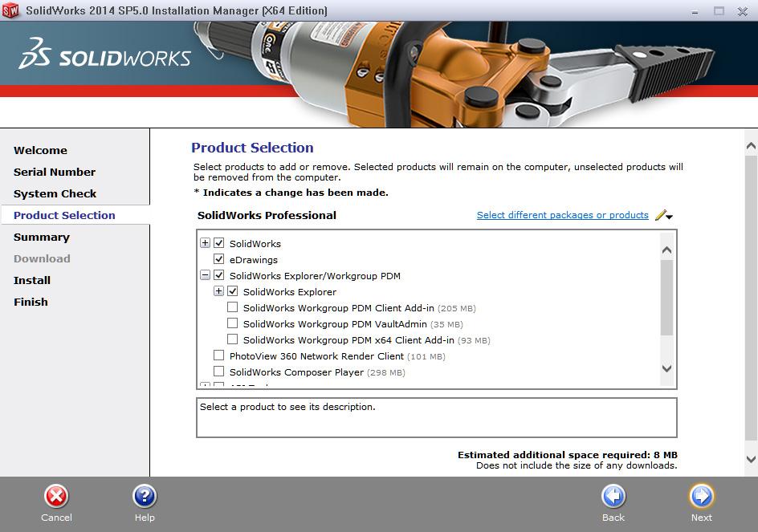Select 'SolidWorks Composer Player' row text
The width and height of the screenshot is (758, 532).
point(296,372)
